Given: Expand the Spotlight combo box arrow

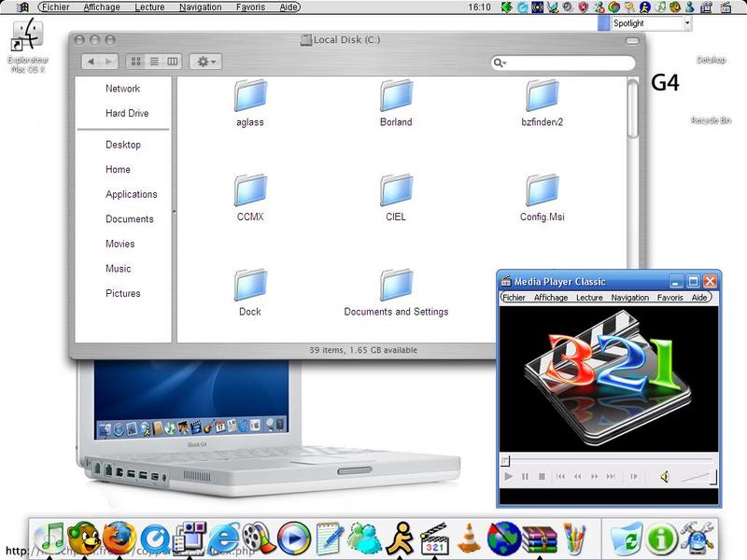Looking at the screenshot, I should click(687, 22).
